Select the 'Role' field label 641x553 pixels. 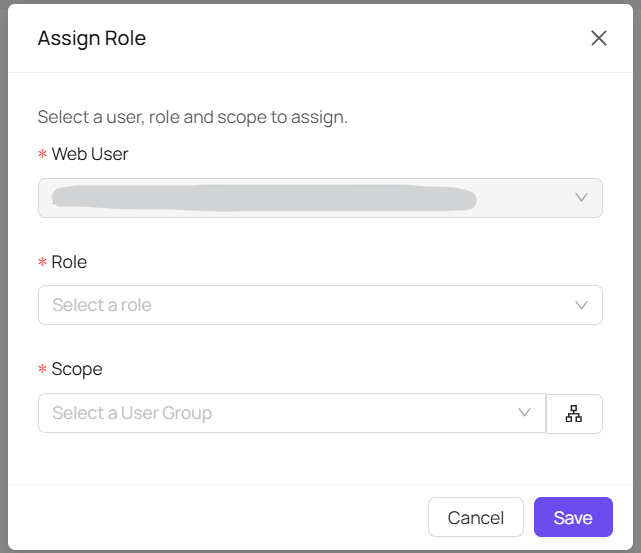69,262
